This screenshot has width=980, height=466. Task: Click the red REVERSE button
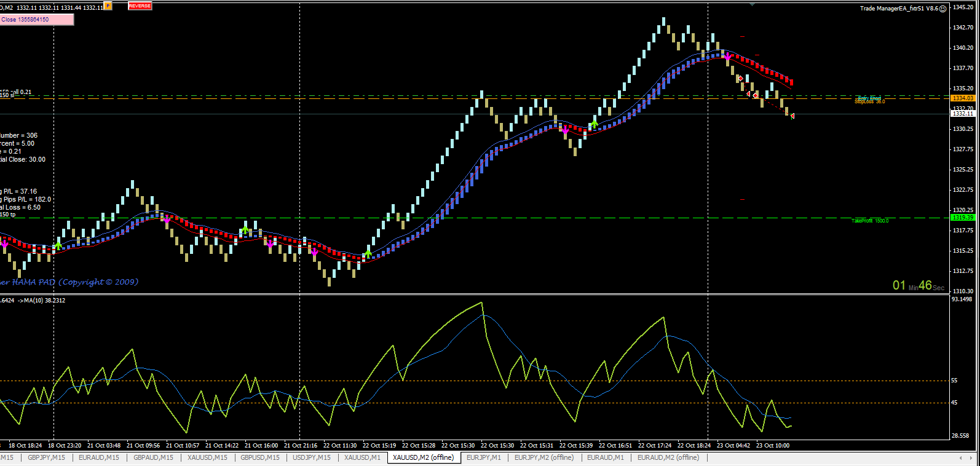[140, 6]
